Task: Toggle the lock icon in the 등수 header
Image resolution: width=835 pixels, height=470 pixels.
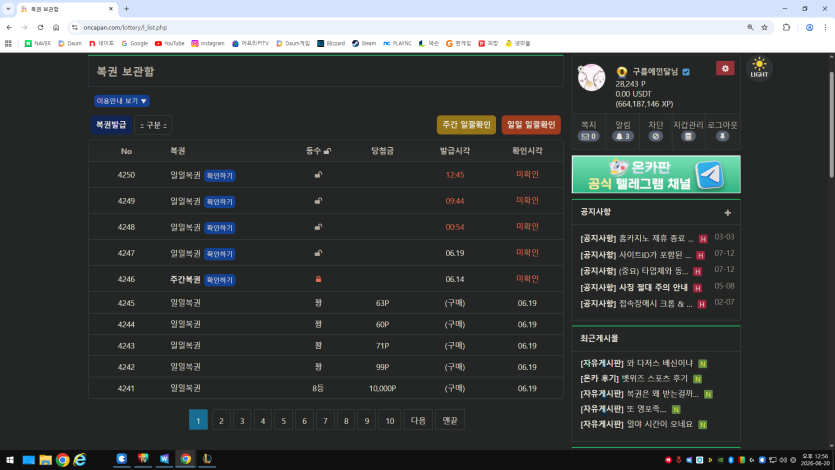Action: [327, 151]
